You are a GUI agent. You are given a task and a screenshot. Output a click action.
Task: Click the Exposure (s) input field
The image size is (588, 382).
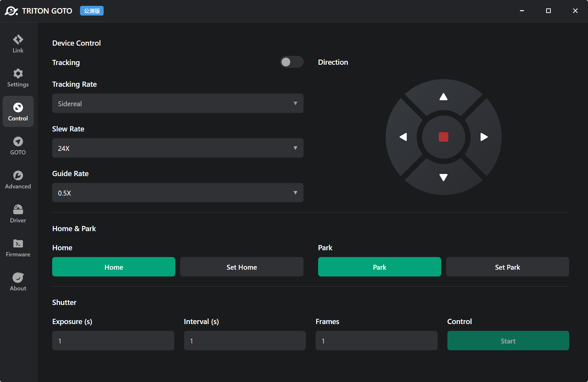(x=113, y=341)
